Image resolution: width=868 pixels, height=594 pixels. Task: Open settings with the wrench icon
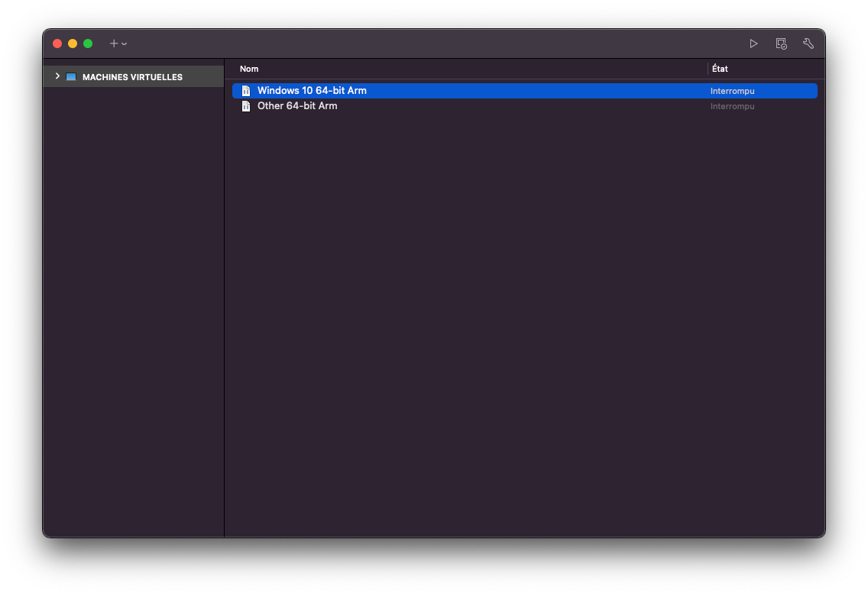coord(808,44)
